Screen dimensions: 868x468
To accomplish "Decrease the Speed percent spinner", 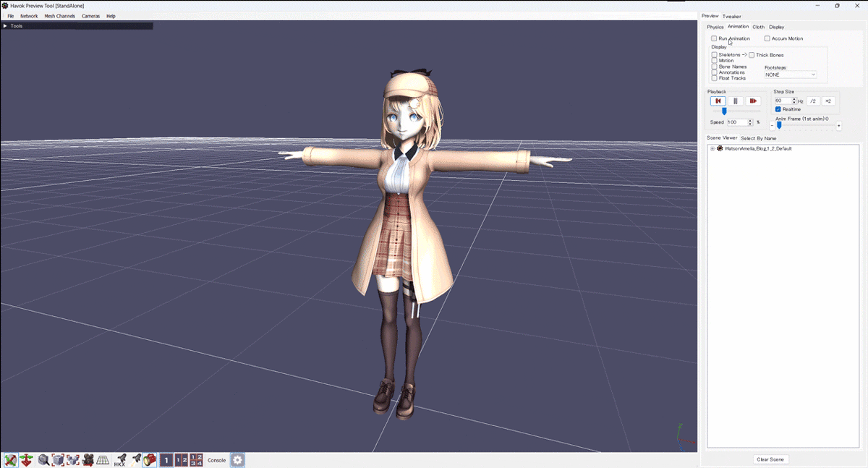I will pos(750,124).
